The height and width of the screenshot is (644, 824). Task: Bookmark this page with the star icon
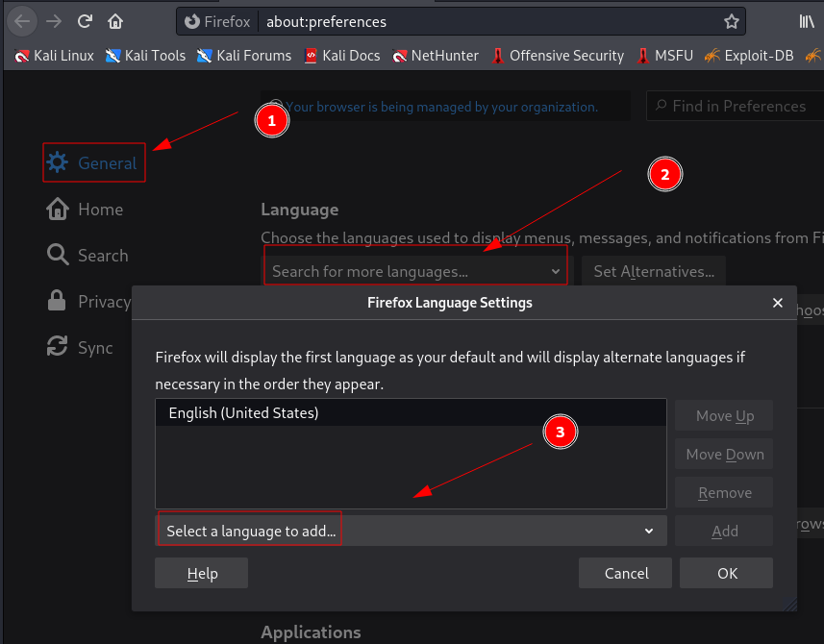[732, 21]
